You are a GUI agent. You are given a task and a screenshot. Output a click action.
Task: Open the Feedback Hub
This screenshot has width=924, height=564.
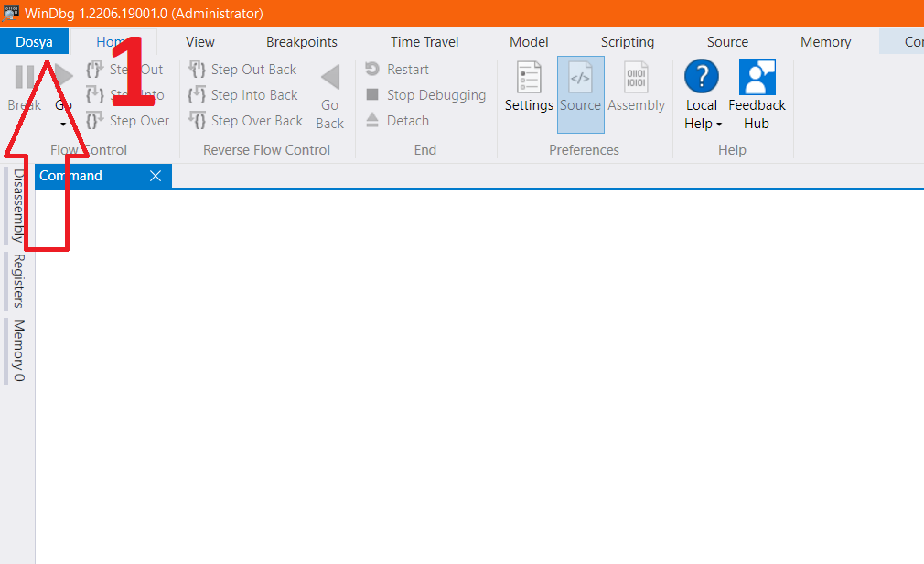pos(757,94)
